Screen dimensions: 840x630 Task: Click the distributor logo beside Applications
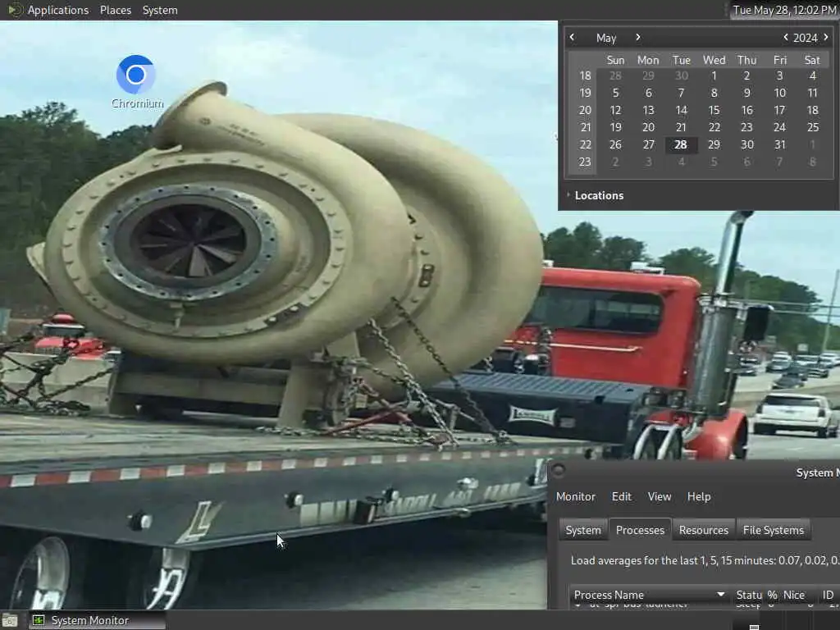coord(14,10)
